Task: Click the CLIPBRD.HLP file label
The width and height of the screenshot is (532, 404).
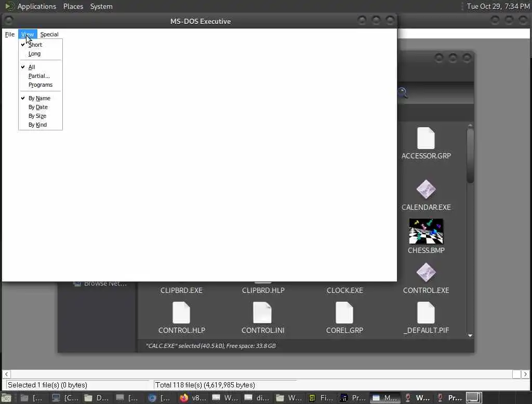Action: tap(263, 290)
